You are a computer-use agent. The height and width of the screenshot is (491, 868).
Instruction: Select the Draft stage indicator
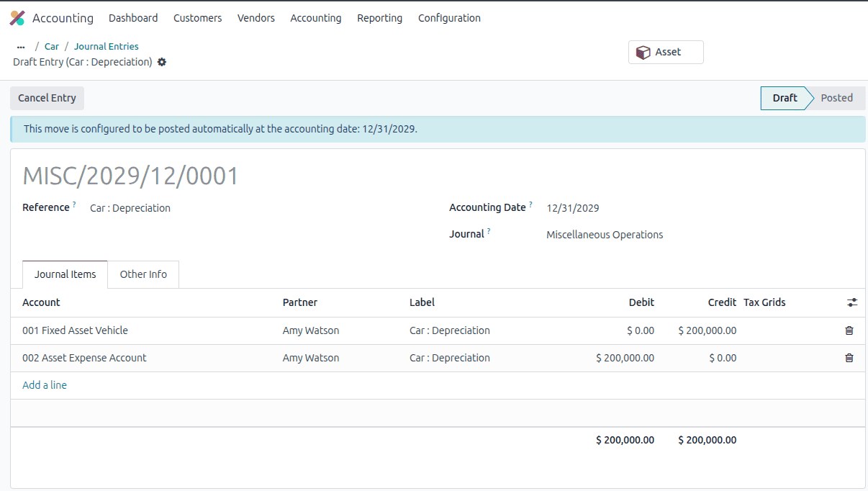coord(786,98)
